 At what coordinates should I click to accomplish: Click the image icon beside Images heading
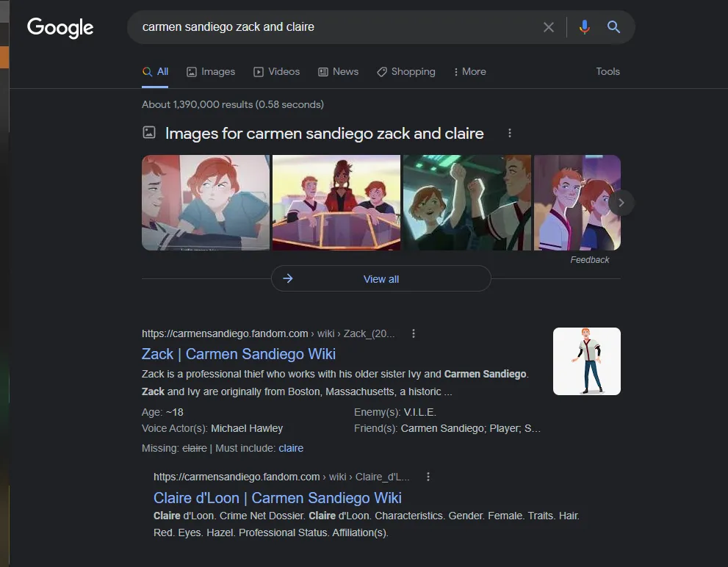pos(149,132)
